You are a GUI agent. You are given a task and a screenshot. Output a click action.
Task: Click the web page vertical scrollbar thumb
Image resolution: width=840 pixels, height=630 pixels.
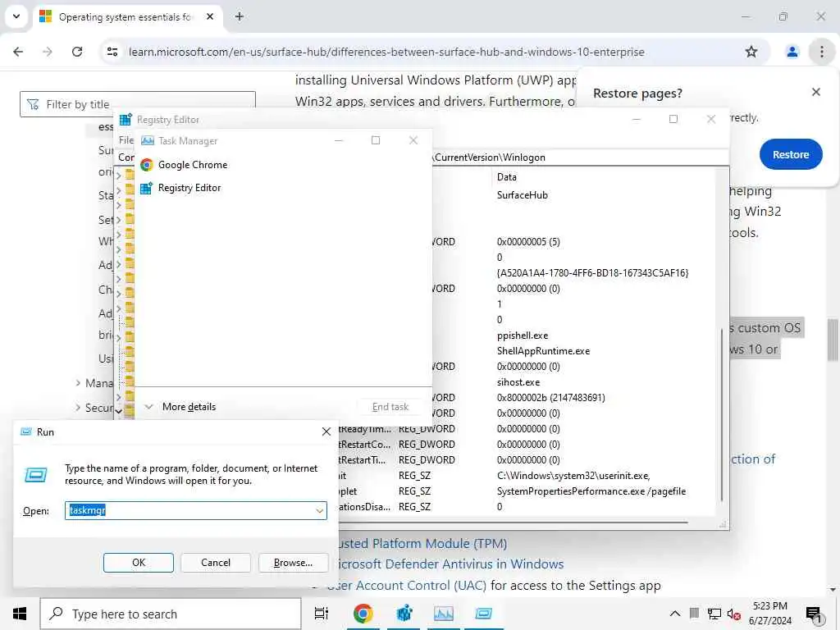click(x=833, y=340)
